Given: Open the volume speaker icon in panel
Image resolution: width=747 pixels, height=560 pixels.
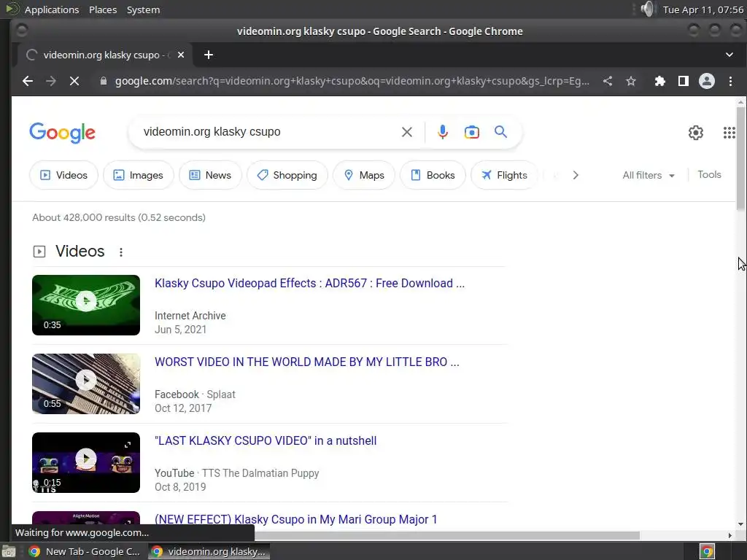Looking at the screenshot, I should [x=647, y=9].
